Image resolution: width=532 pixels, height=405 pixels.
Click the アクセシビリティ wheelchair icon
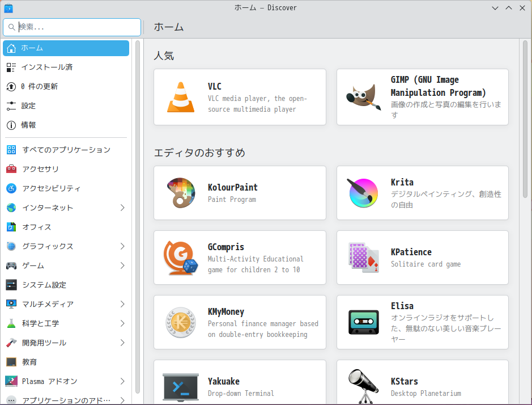coord(11,188)
